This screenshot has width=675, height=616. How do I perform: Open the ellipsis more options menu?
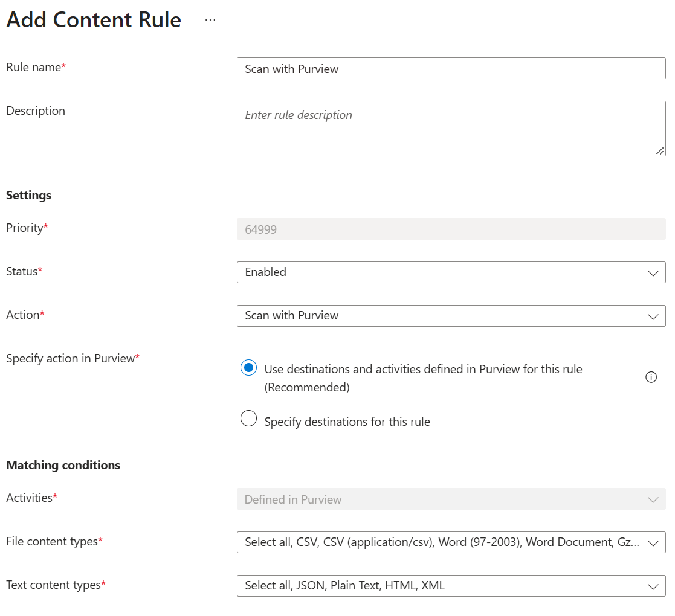tap(210, 20)
